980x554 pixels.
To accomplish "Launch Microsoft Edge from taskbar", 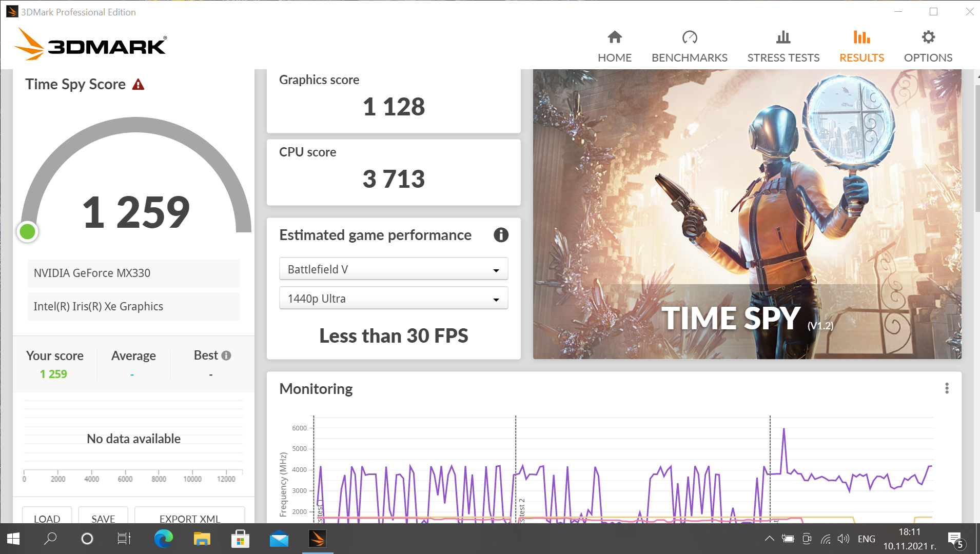I will point(164,539).
